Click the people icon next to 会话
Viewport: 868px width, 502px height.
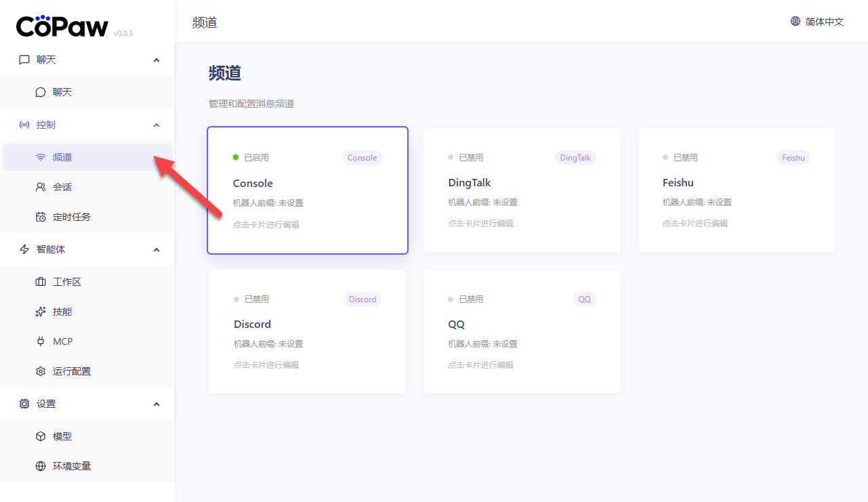coord(41,187)
